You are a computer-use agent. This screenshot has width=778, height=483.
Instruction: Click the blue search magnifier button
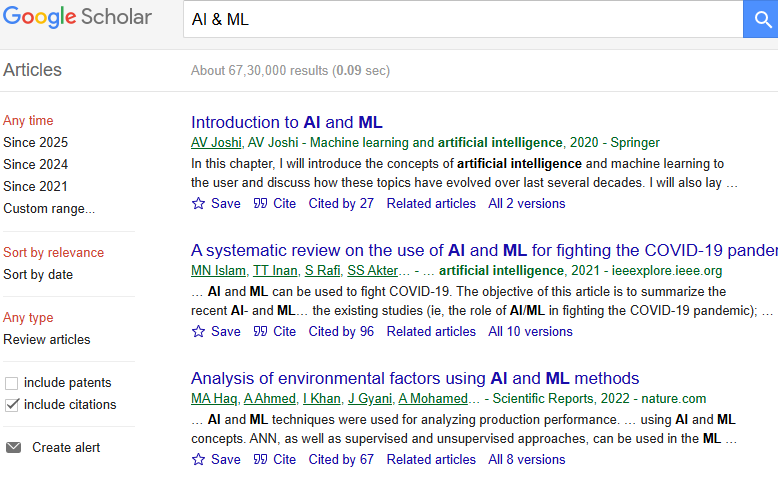761,19
